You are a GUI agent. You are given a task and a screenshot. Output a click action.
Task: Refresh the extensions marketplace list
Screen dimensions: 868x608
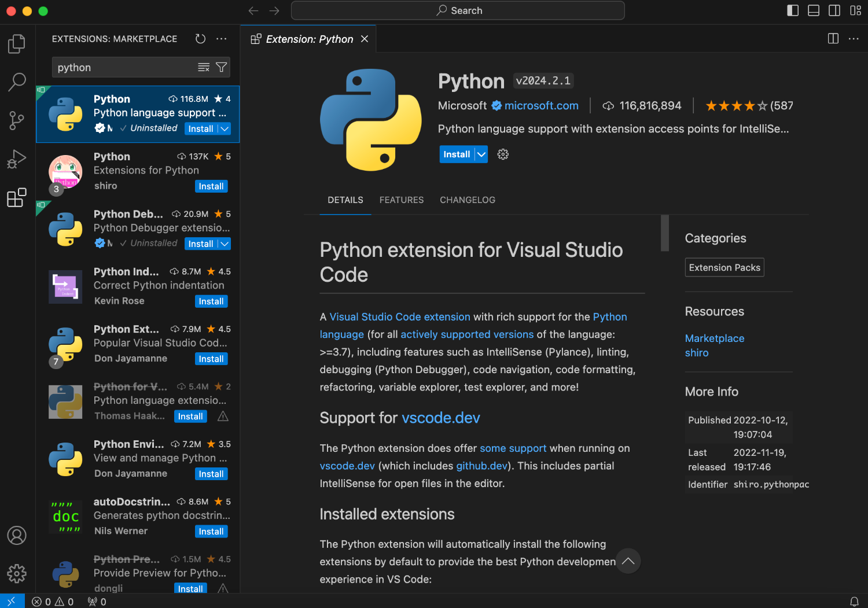coord(200,39)
